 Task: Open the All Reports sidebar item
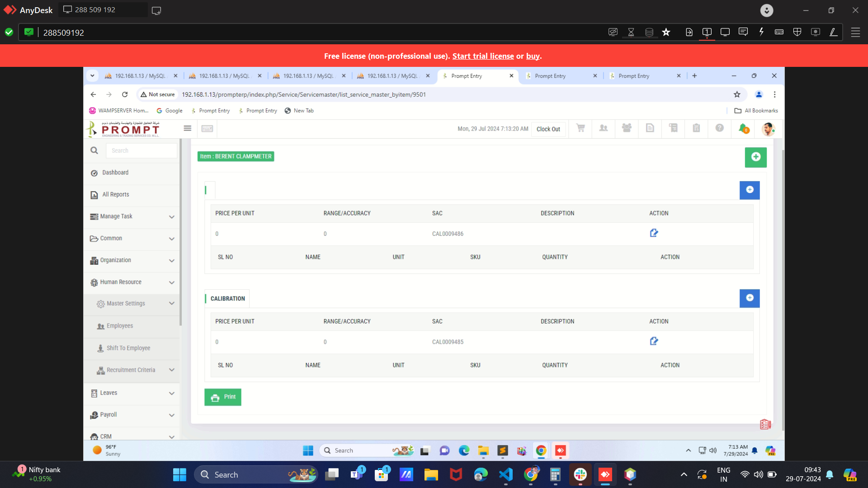pos(116,195)
